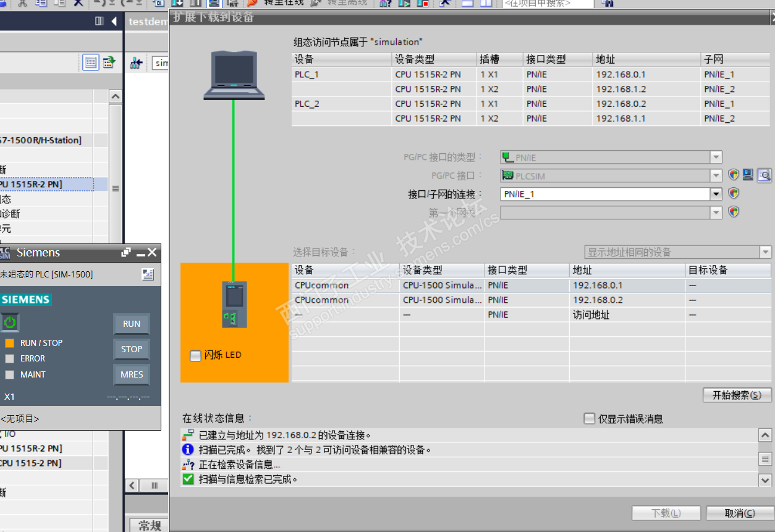Click the scissors cut icon in the top toolbar

[x=22, y=2]
